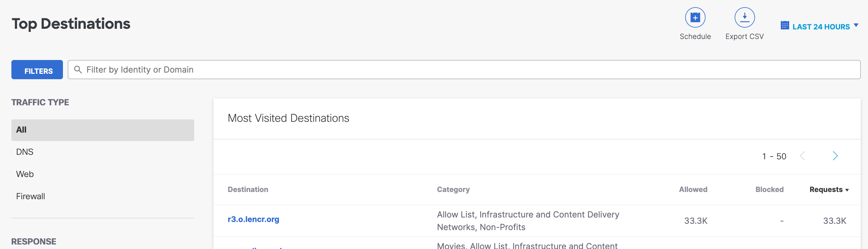The width and height of the screenshot is (868, 249).
Task: Toggle Requests column sort order
Action: [829, 190]
